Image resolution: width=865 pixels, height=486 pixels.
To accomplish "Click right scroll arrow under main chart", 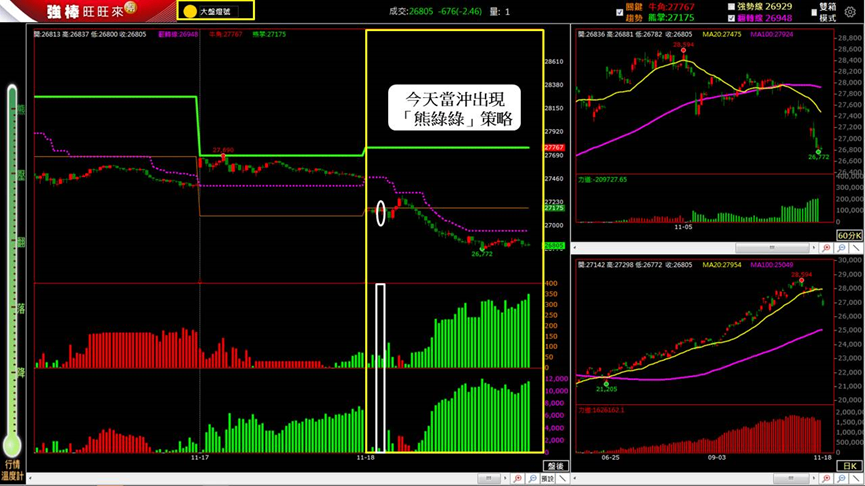I will [x=505, y=479].
